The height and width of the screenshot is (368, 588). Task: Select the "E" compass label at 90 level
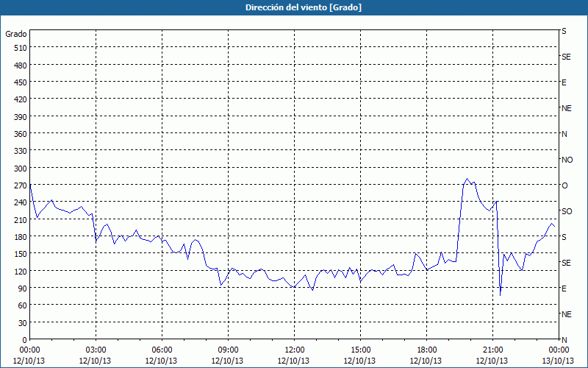tap(564, 289)
